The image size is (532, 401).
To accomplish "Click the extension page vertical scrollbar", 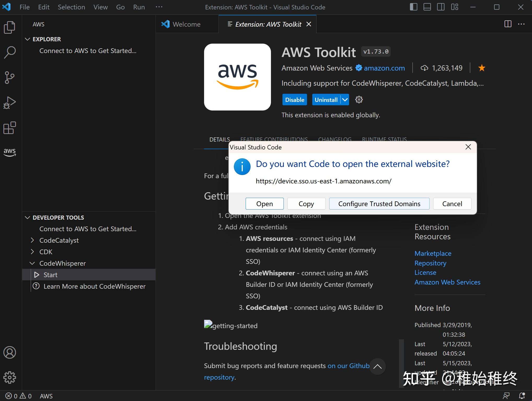I will (x=401, y=363).
